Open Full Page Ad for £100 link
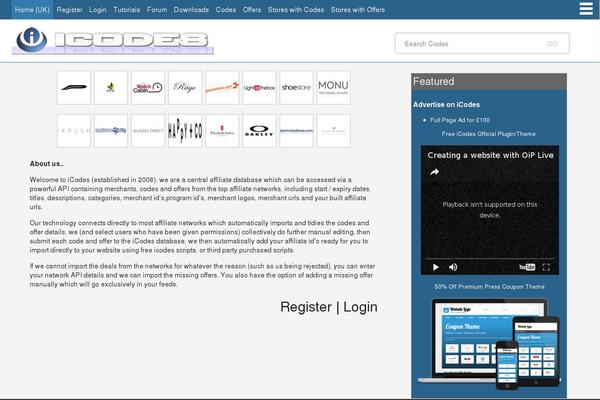Image resolution: width=600 pixels, height=400 pixels. (x=460, y=120)
